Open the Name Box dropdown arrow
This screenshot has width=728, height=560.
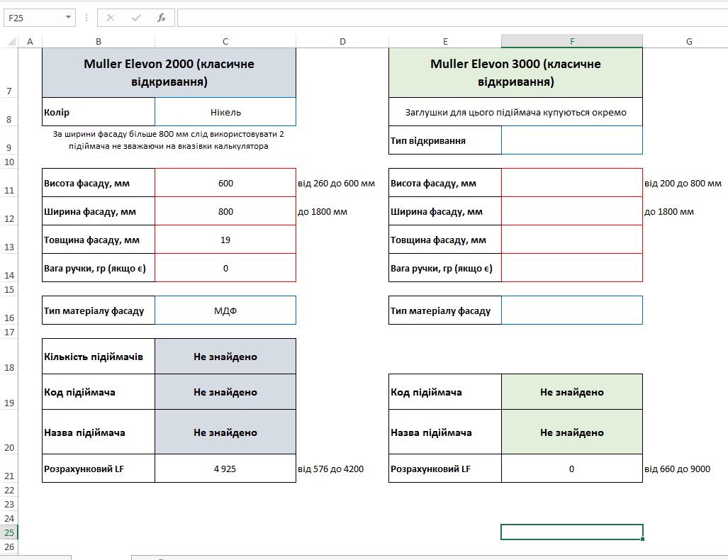click(68, 18)
